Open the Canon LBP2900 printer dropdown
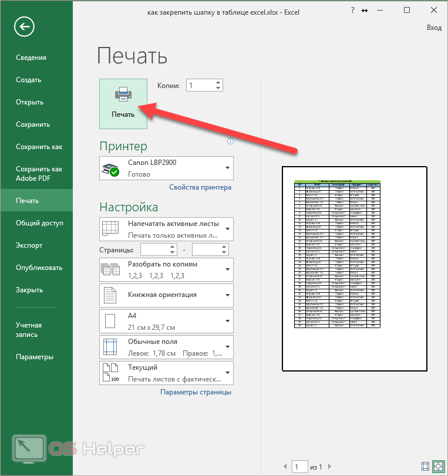 coord(166,168)
